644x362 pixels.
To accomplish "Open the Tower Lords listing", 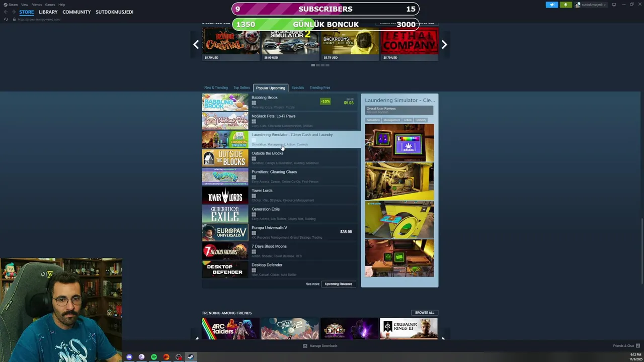I will click(281, 195).
